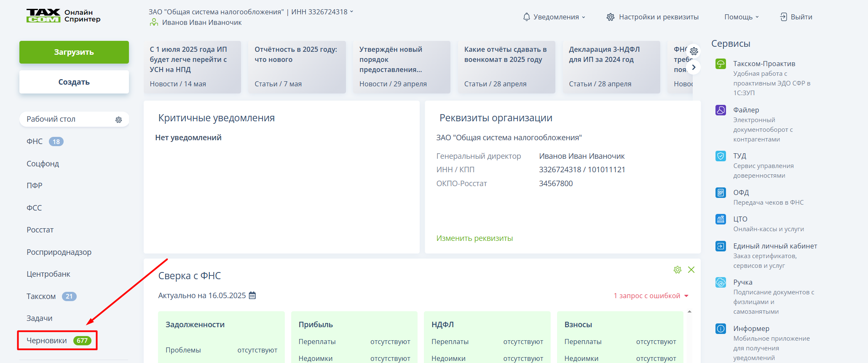Click the Изменить реквизиты link
Image resolution: width=868 pixels, height=363 pixels.
coord(474,238)
